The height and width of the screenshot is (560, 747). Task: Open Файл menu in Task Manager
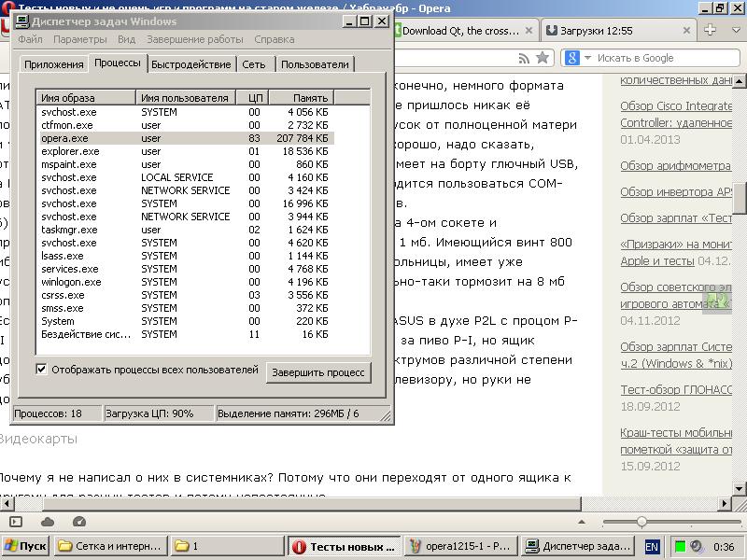point(30,39)
